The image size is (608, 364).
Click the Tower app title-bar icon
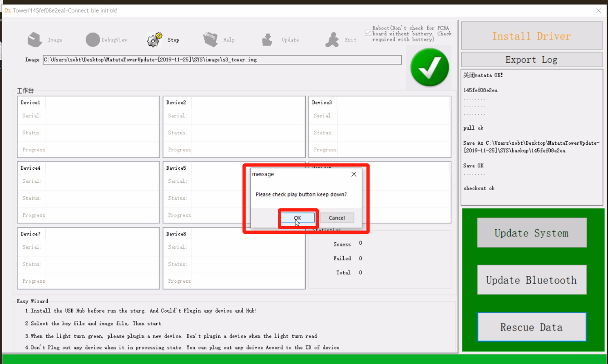click(x=7, y=10)
